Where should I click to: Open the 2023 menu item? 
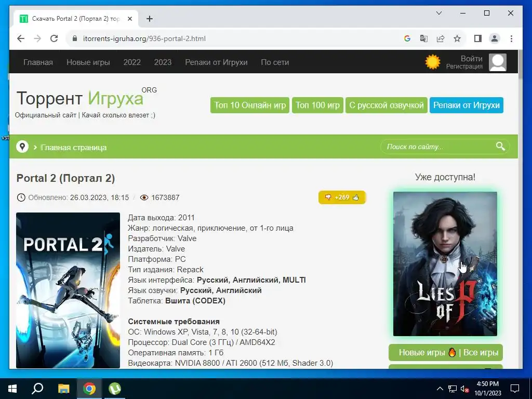[163, 62]
